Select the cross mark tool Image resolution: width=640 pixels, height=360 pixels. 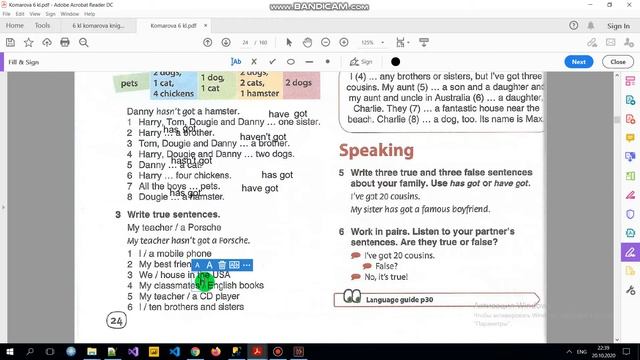(254, 62)
